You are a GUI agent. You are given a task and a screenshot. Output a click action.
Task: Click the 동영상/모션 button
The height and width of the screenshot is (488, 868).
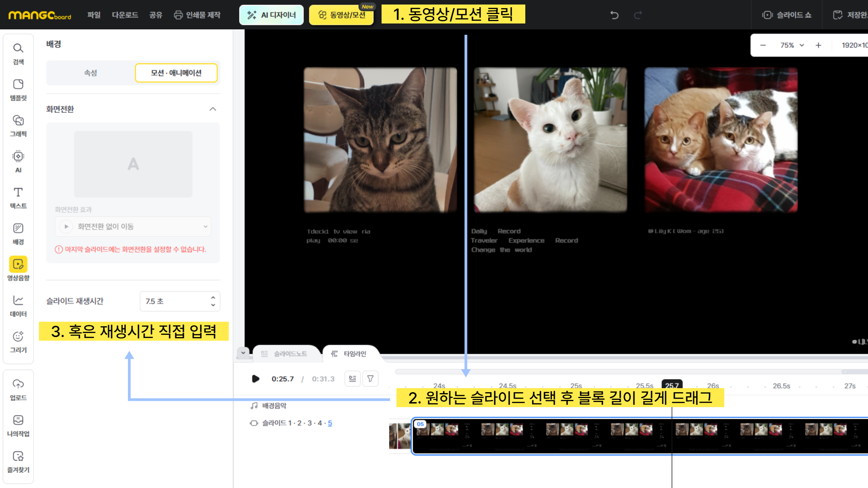coord(342,15)
